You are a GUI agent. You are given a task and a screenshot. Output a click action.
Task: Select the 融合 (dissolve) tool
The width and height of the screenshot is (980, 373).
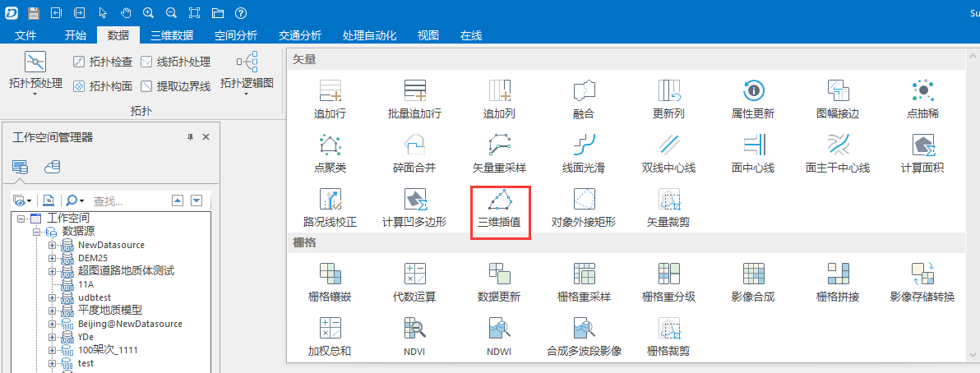point(584,99)
